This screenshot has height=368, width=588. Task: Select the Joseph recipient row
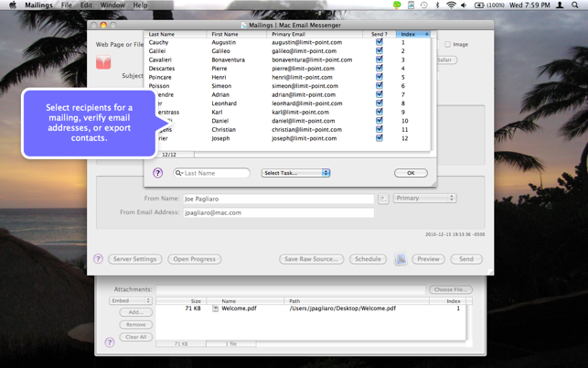coord(287,138)
